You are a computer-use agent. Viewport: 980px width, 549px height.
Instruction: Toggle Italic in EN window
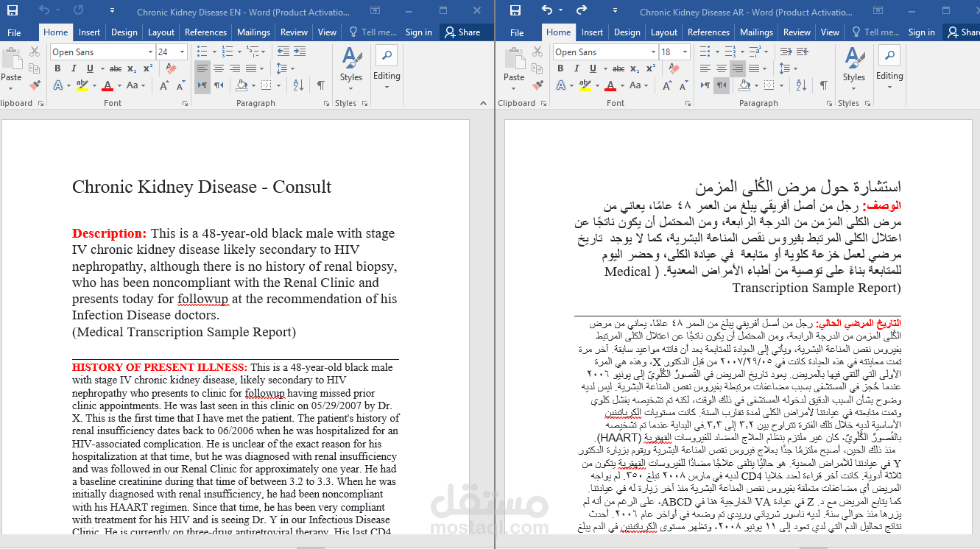(74, 68)
